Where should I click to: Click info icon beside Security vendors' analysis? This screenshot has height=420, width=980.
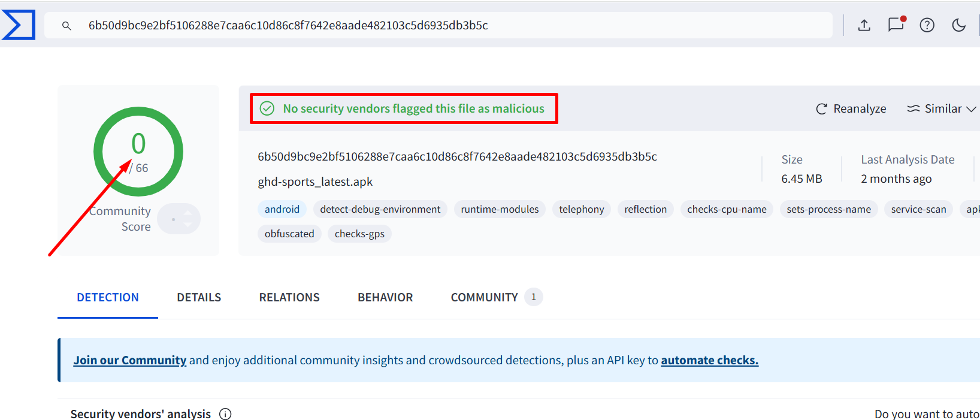point(225,414)
